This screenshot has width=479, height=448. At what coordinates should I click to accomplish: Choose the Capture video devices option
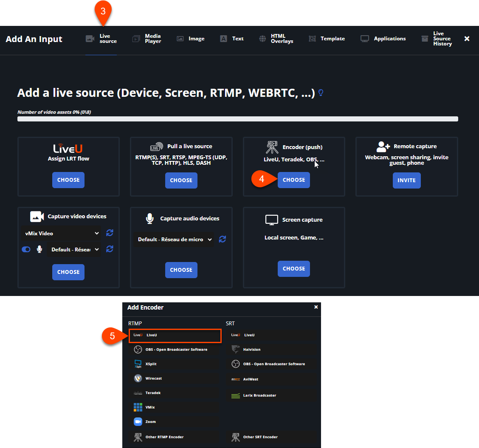pyautogui.click(x=68, y=272)
